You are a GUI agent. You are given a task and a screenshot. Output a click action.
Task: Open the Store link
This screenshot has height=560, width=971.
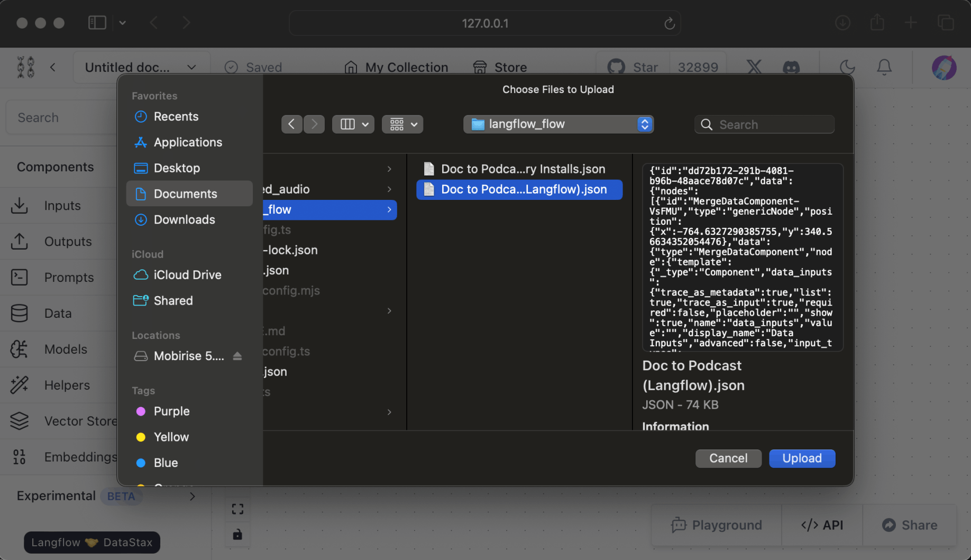click(500, 67)
